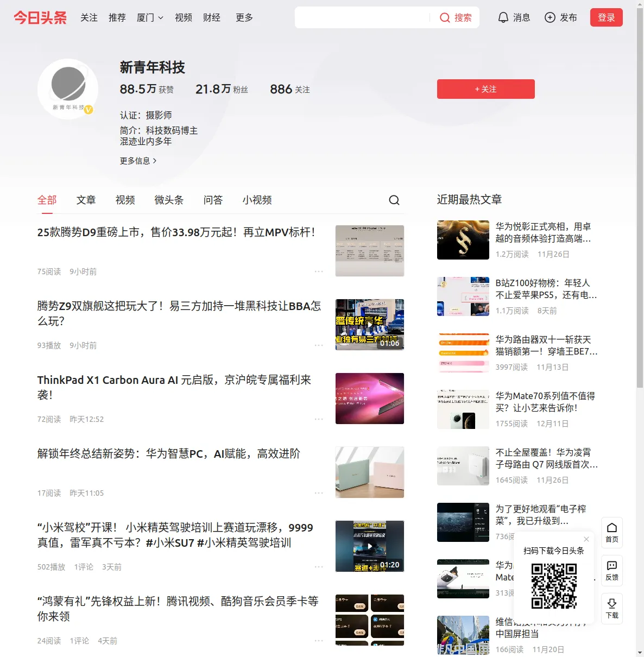Open the profile article search icon

394,200
